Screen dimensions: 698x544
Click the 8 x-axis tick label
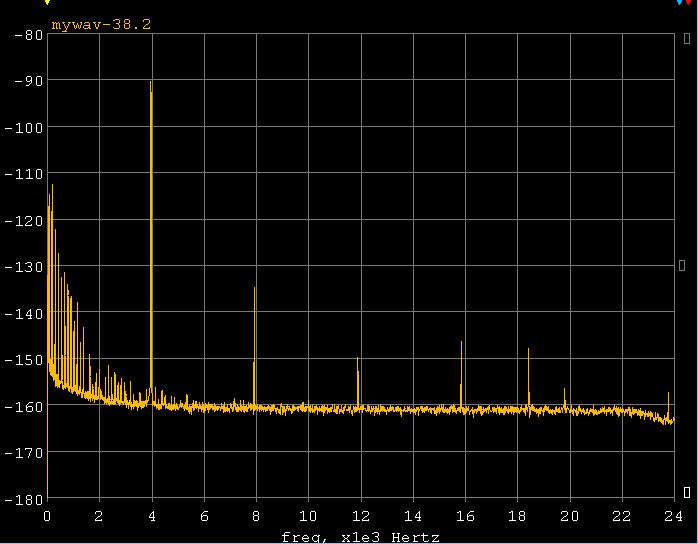point(256,516)
